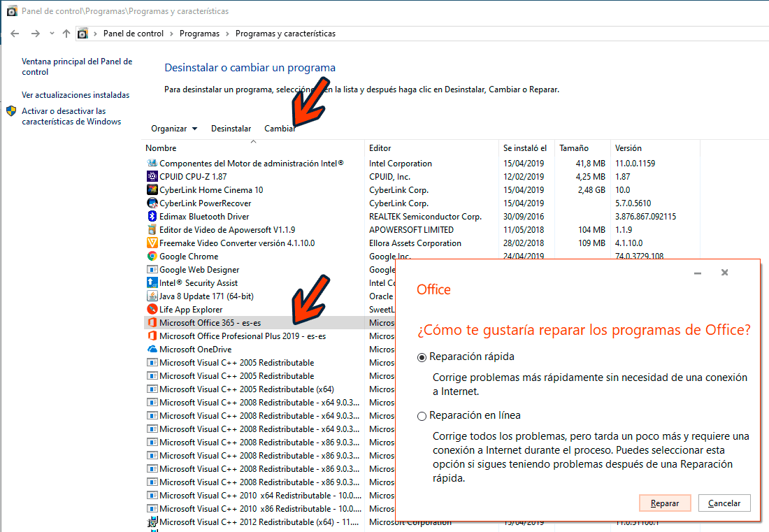Sort by the Tamaño column header
The width and height of the screenshot is (769, 532).
click(574, 148)
